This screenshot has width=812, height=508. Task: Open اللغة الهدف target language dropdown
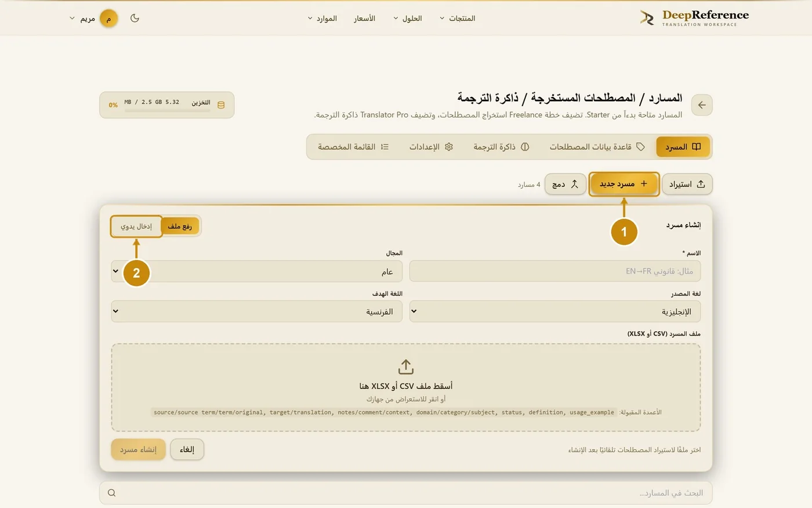[257, 311]
